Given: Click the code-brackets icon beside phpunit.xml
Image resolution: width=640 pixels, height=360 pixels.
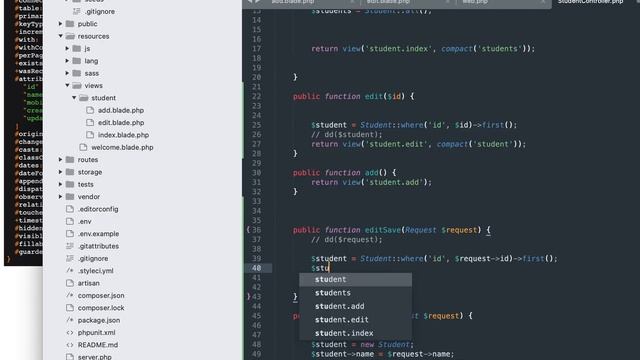Looking at the screenshot, I should click(70, 332).
